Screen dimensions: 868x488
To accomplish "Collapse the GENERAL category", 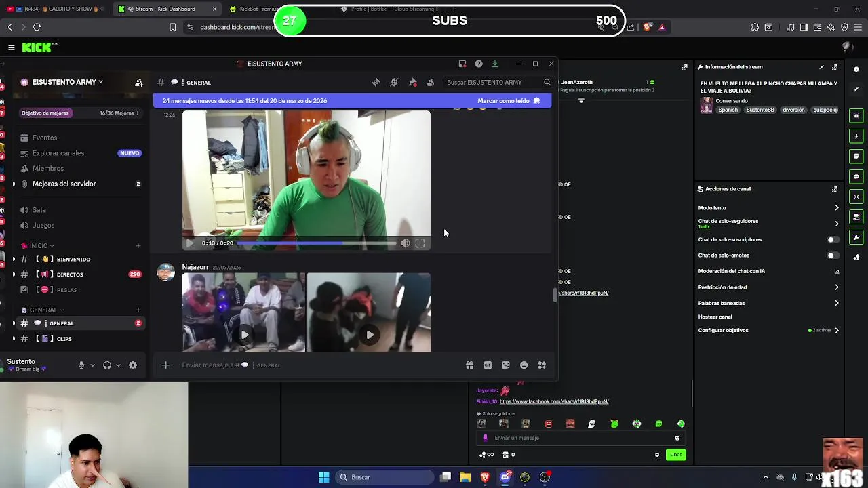I will click(43, 310).
